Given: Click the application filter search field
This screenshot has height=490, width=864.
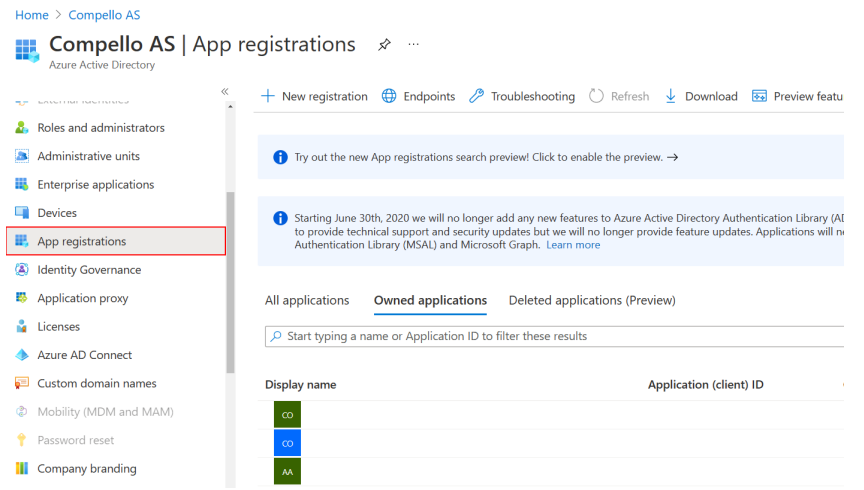Looking at the screenshot, I should tap(554, 336).
